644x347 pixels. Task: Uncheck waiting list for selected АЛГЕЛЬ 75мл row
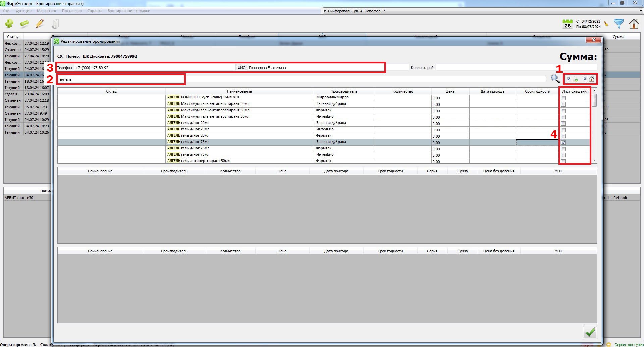(563, 143)
